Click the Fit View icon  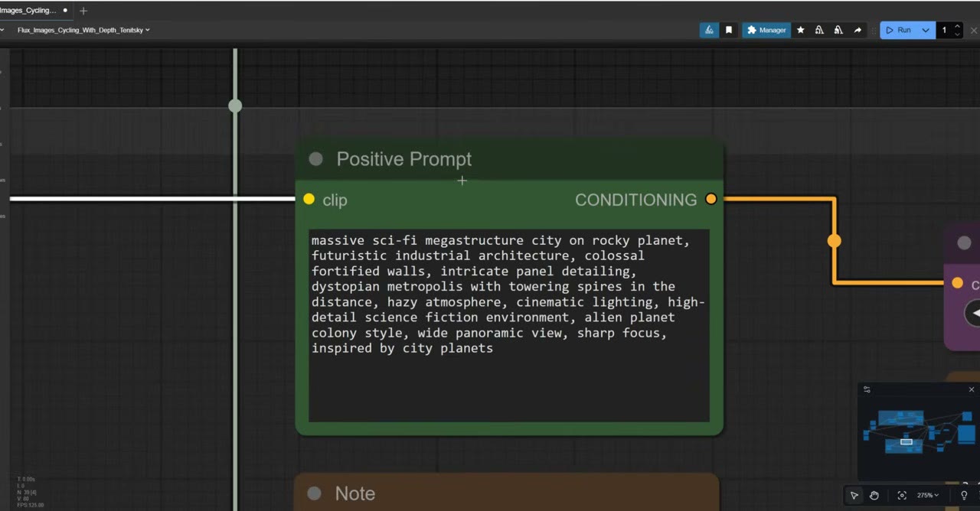click(902, 495)
